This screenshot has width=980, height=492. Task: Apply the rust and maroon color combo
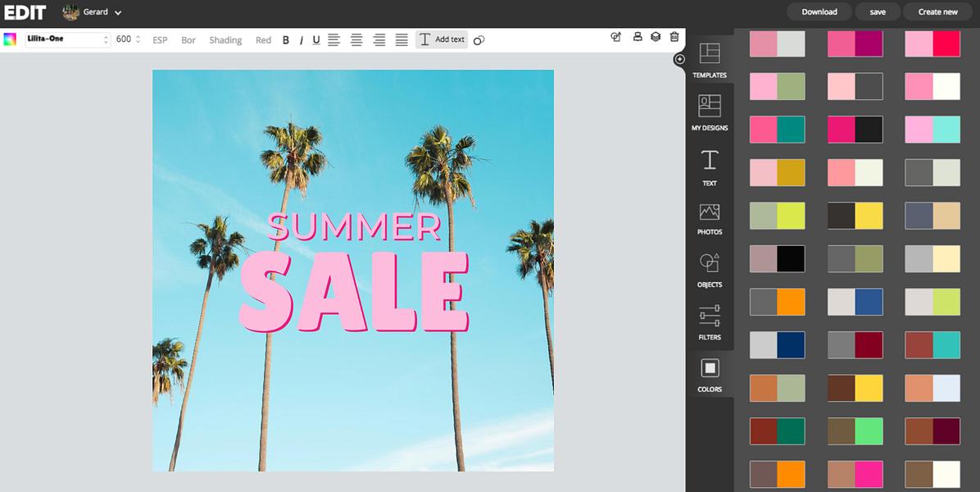(x=932, y=431)
